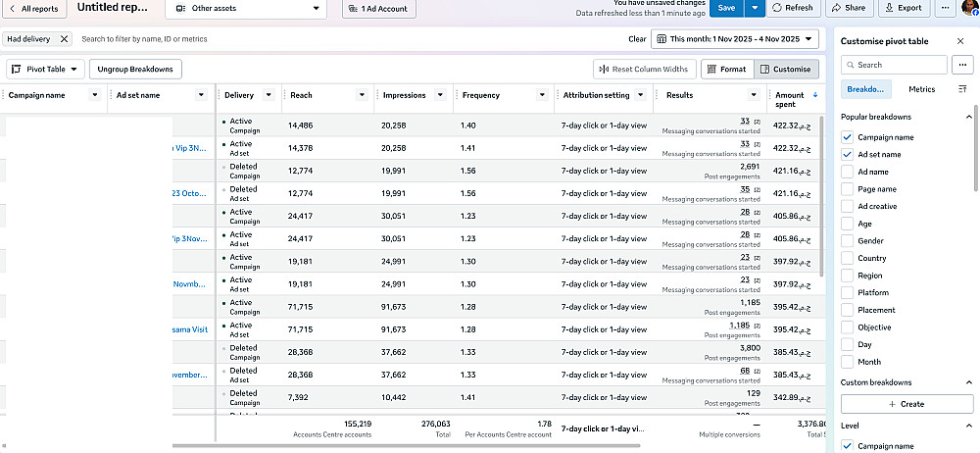The width and height of the screenshot is (980, 453).
Task: Open the date range dropdown
Action: pos(735,39)
